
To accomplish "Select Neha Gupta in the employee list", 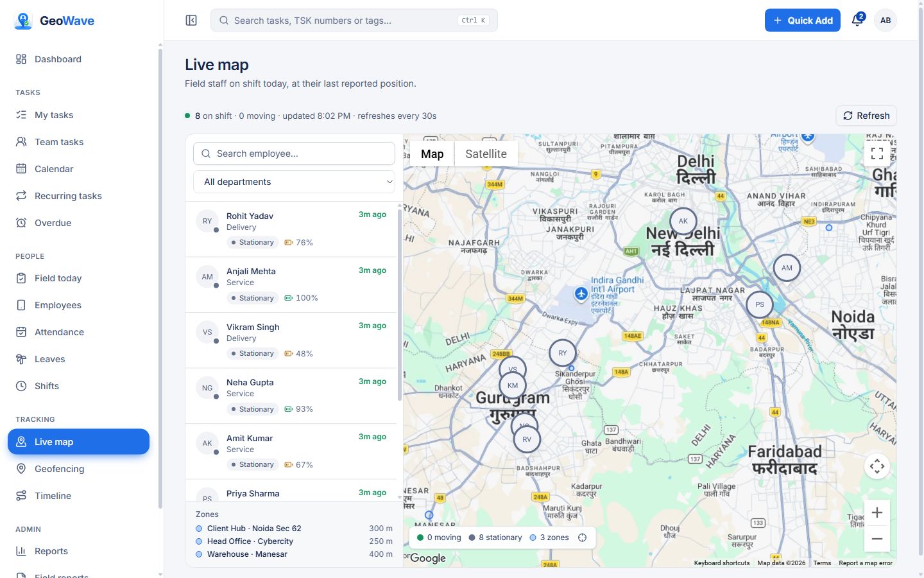I will (291, 396).
